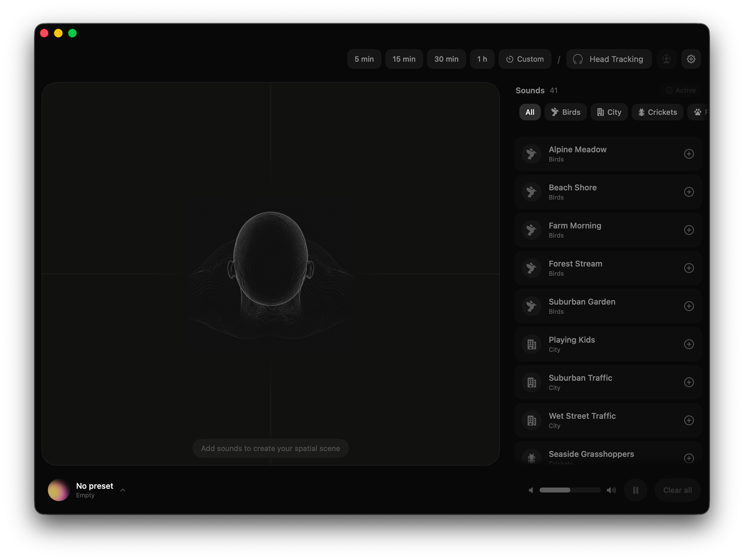Set the 5 min timer
The image size is (744, 560).
364,59
